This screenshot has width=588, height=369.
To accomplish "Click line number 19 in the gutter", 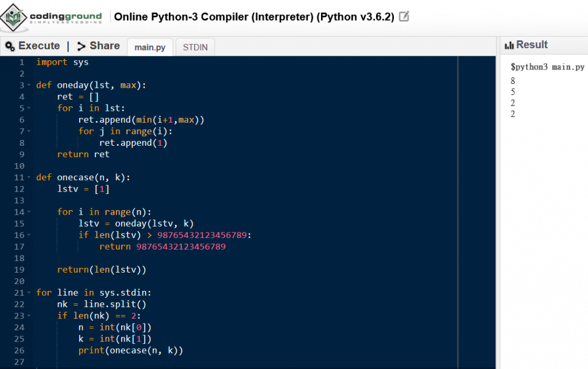I will pos(19,270).
